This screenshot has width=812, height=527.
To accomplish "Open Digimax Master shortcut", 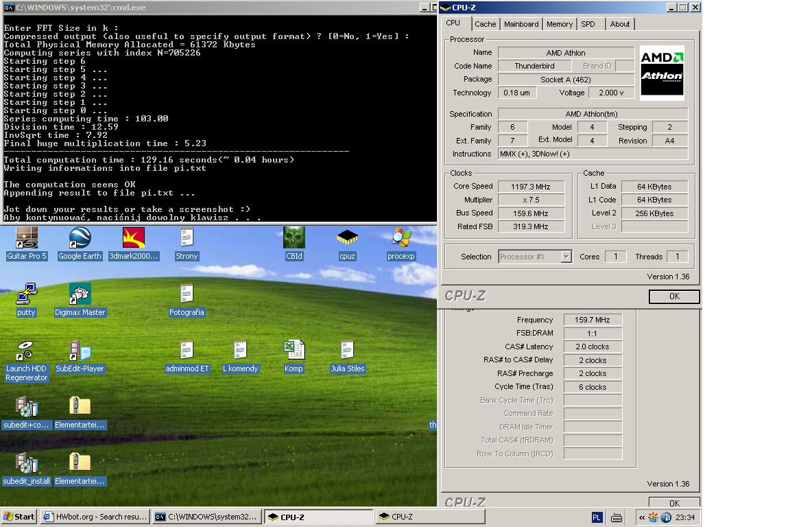I will [80, 299].
